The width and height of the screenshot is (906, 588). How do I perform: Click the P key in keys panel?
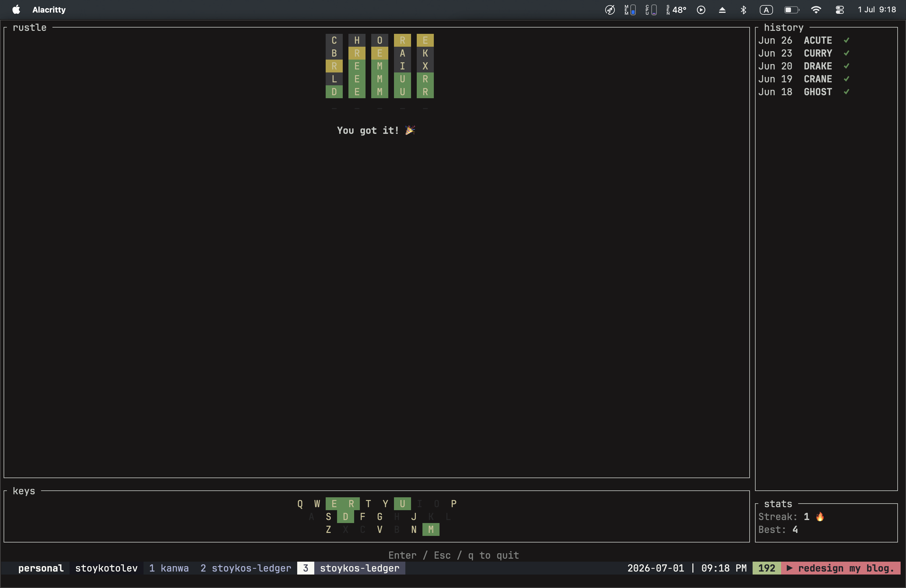point(454,504)
